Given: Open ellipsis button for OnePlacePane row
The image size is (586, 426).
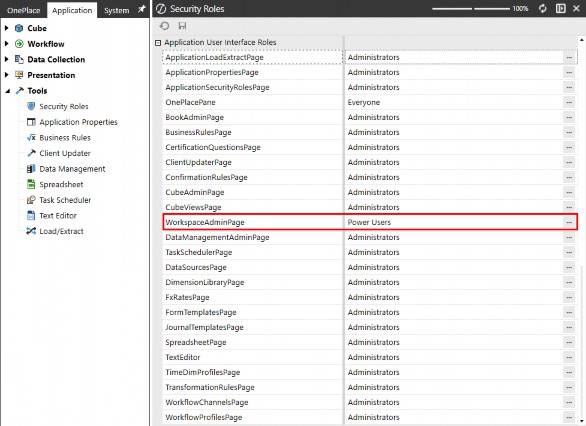Looking at the screenshot, I should point(569,102).
